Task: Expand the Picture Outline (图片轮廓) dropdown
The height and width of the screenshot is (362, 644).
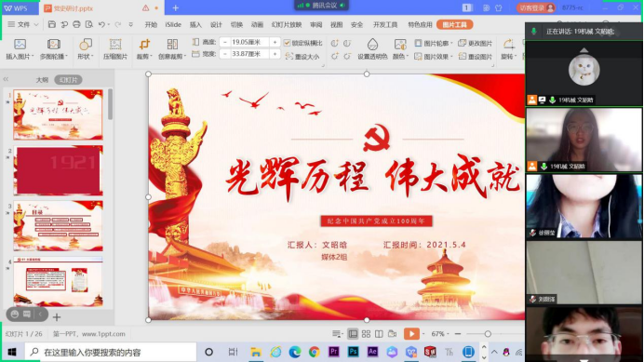Action: pos(434,43)
